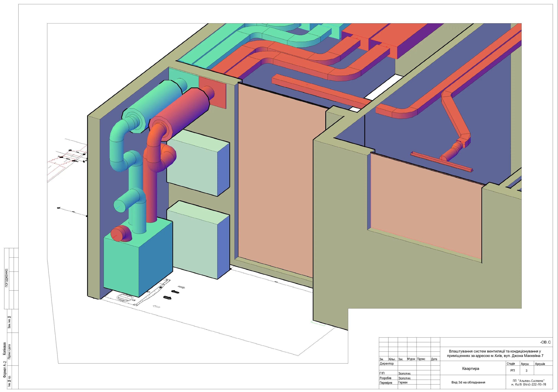Select the 'Зак.' column header
558x392 pixels.
click(x=401, y=359)
